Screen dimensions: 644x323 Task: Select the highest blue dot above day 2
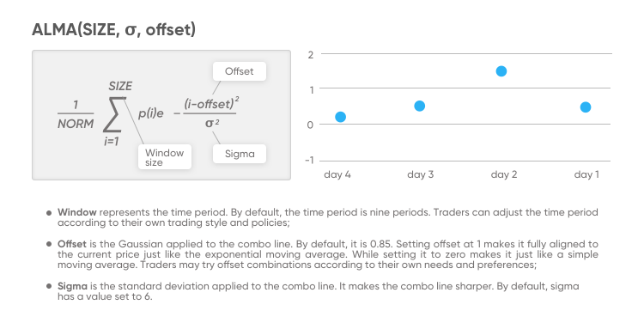501,71
